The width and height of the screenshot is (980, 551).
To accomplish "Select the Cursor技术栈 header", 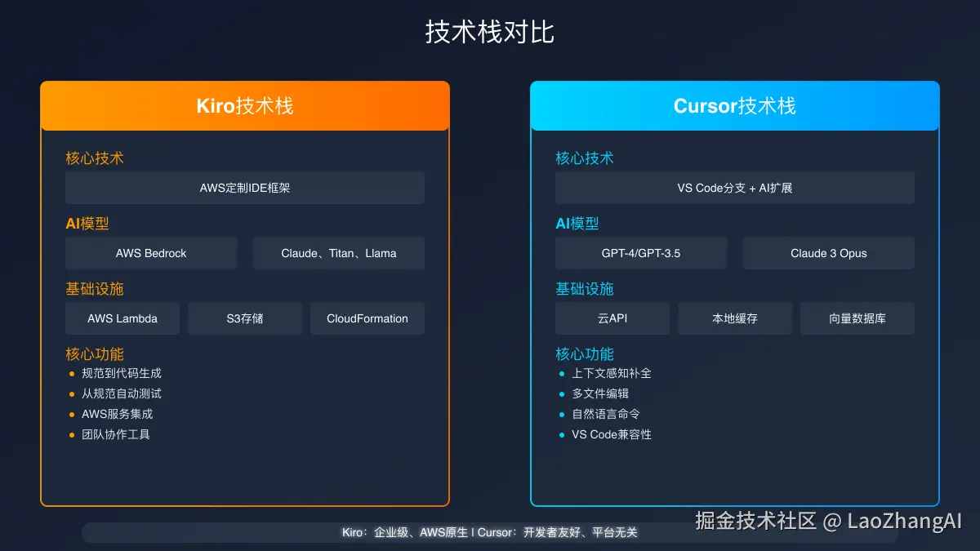I will (x=735, y=106).
